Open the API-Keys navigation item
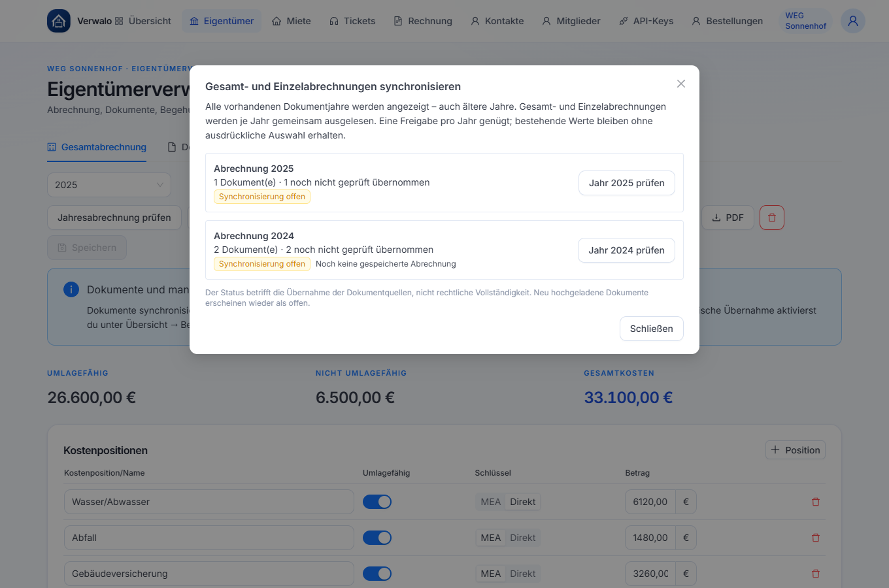This screenshot has width=889, height=588. [646, 21]
